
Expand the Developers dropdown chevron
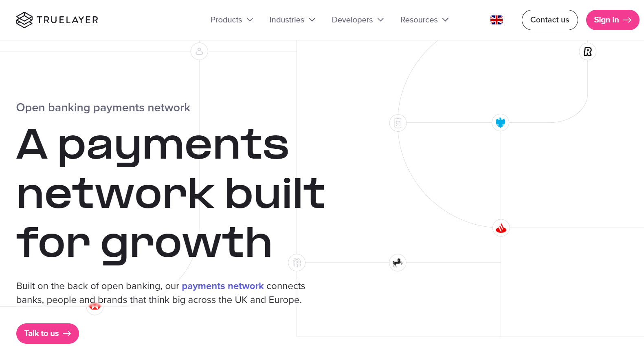pos(380,20)
